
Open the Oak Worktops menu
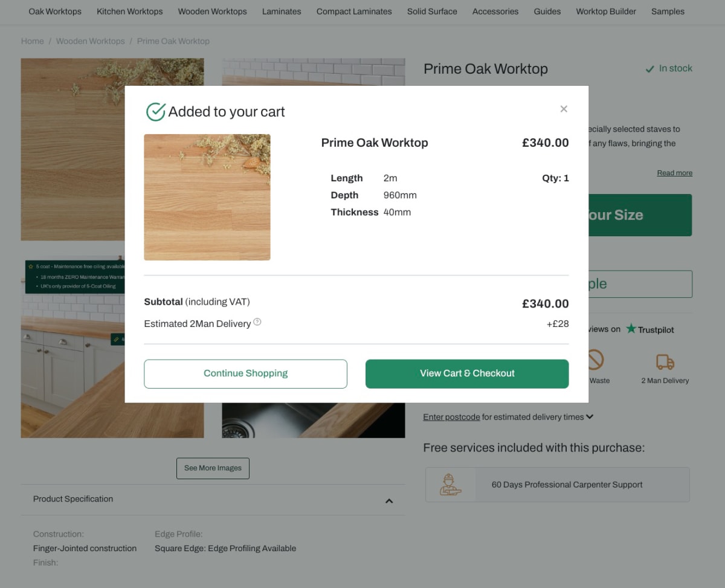(x=55, y=11)
